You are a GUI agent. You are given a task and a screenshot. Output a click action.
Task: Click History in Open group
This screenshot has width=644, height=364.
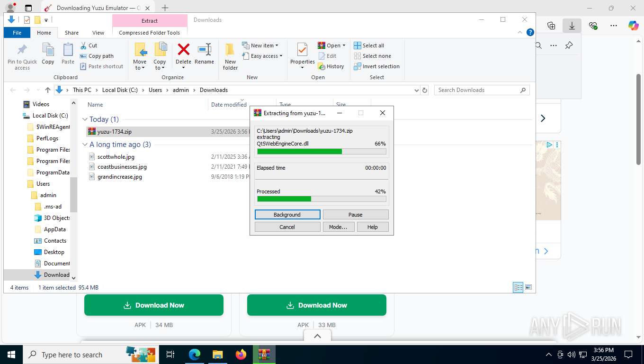331,66
